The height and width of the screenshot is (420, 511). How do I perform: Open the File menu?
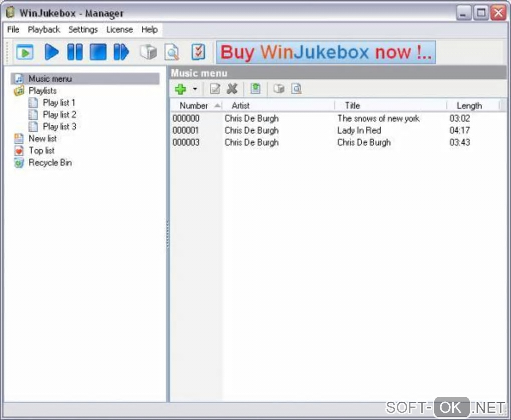(x=13, y=30)
